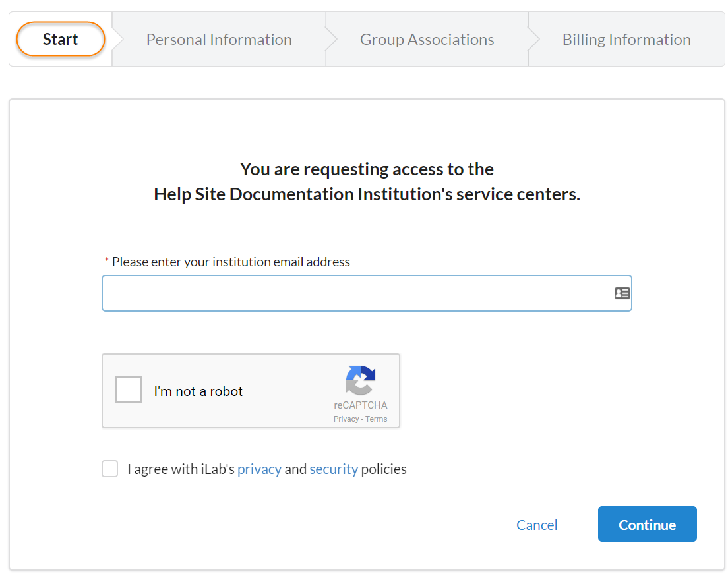
Task: Select the Start step
Action: [61, 40]
